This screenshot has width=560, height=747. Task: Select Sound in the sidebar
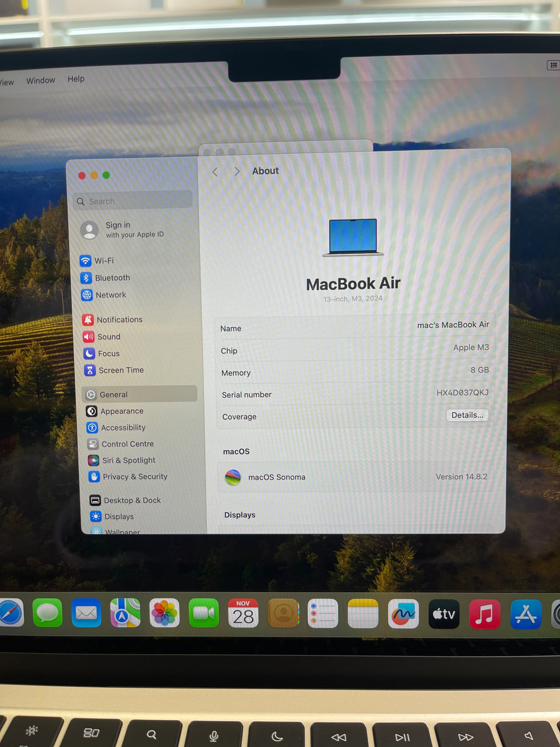pyautogui.click(x=102, y=337)
